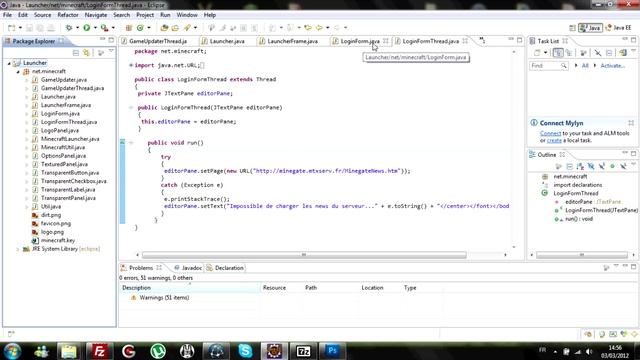Click the Activate... link in Task List
The image size is (640, 360).
(613, 66)
